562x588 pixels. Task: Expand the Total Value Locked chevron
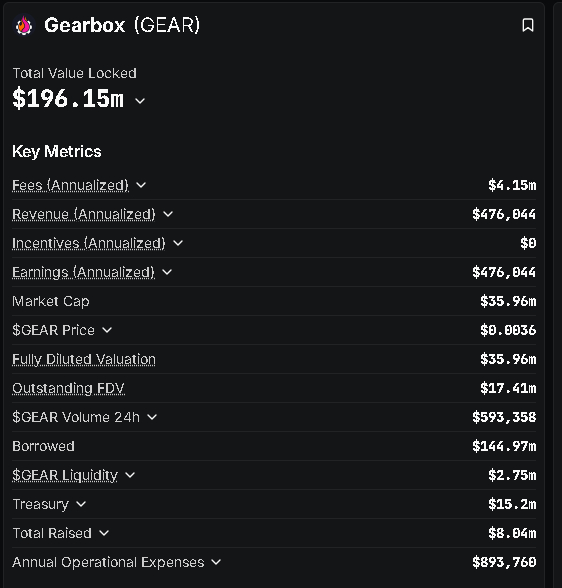[x=140, y=101]
